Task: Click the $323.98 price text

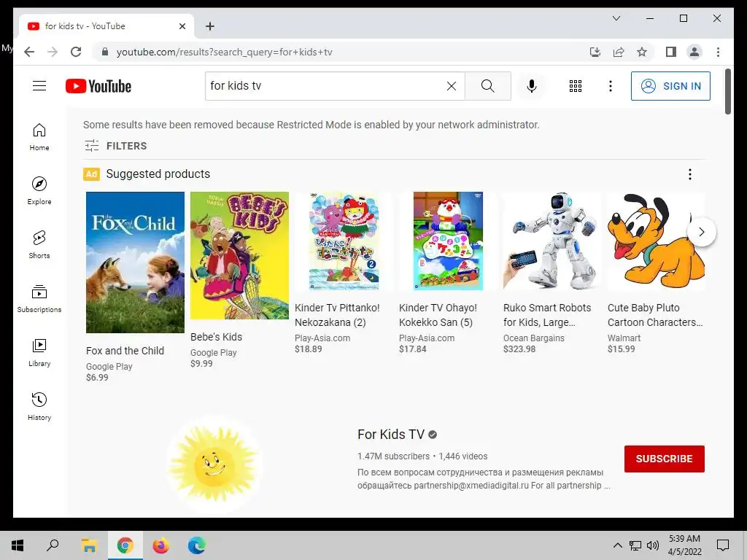Action: pos(519,349)
